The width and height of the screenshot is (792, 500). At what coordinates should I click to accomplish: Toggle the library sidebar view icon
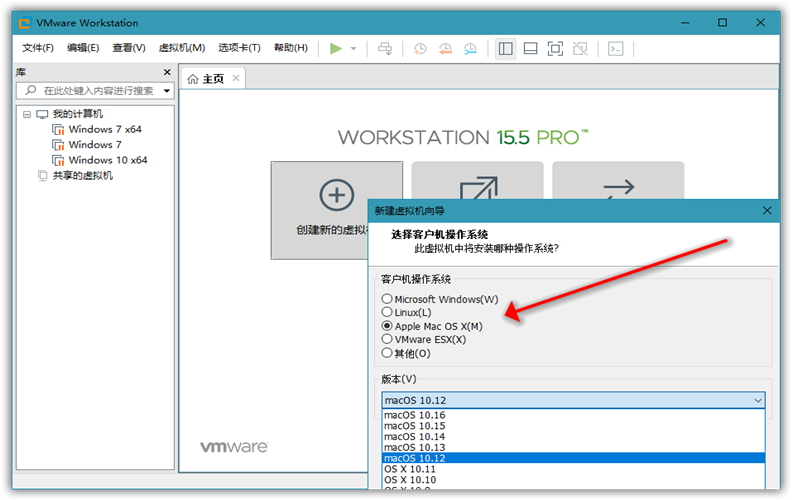click(505, 48)
